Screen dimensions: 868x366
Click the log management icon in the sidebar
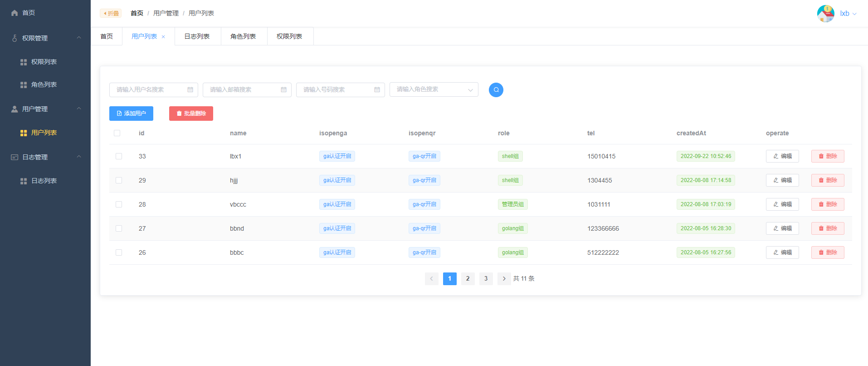tap(15, 157)
